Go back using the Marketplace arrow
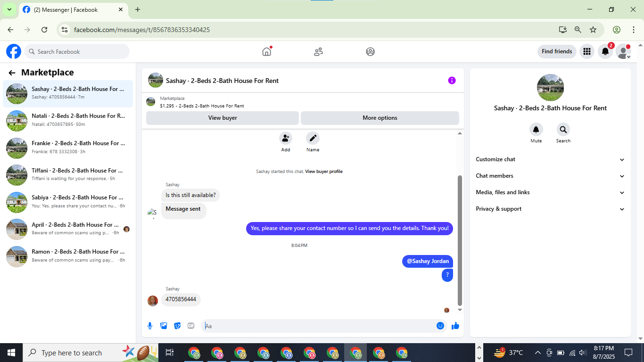This screenshot has height=362, width=644. (x=12, y=73)
